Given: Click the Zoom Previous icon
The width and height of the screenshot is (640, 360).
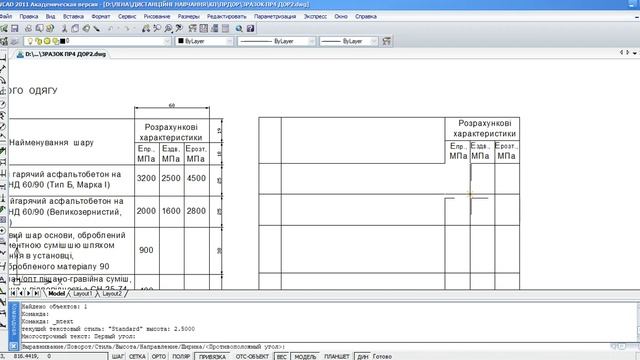Looking at the screenshot, I should (x=179, y=29).
